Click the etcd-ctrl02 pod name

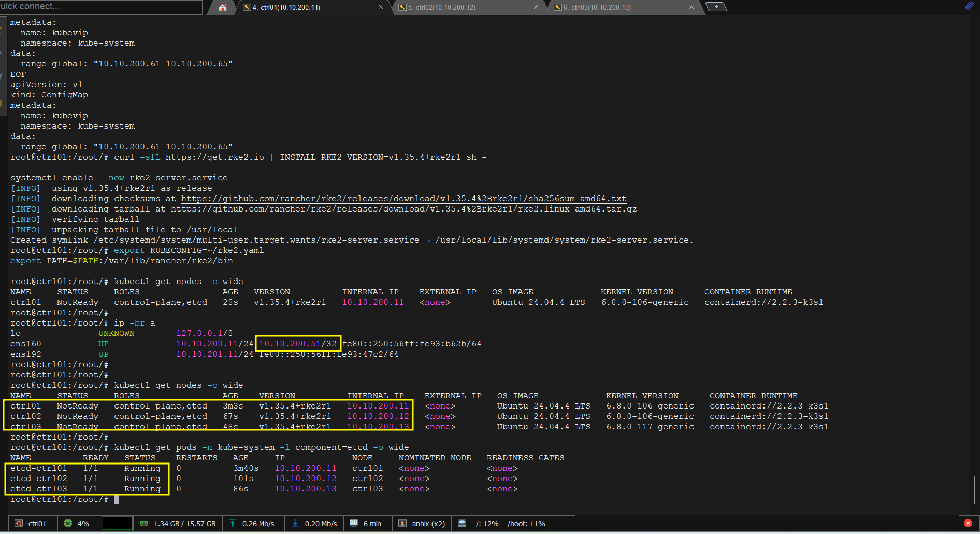[x=39, y=479]
